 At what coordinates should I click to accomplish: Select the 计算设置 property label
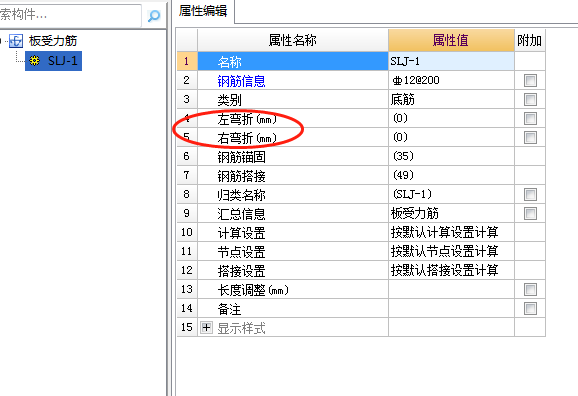click(241, 233)
